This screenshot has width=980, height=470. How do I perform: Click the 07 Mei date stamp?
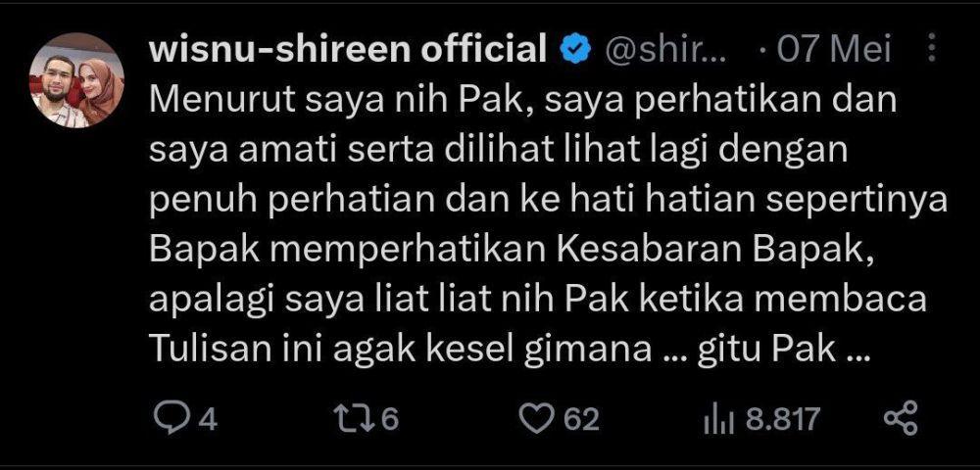[x=834, y=50]
